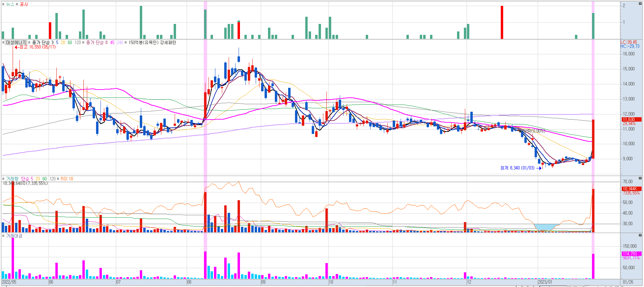Click the red 10,344K volume tag

tap(631, 189)
